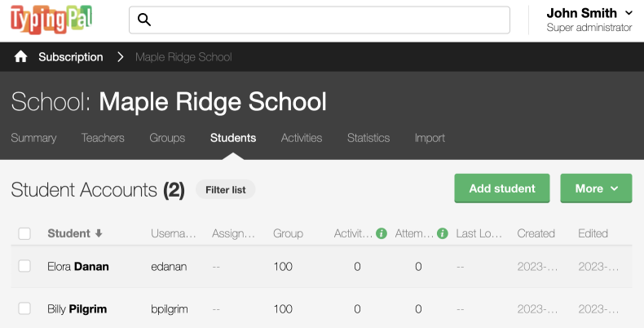Screen dimensions: 644x328
Task: Switch to the Import tab
Action: coord(430,138)
